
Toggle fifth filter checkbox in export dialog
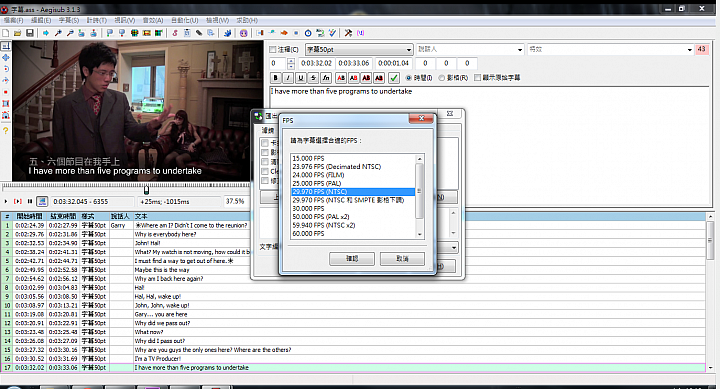[x=264, y=180]
